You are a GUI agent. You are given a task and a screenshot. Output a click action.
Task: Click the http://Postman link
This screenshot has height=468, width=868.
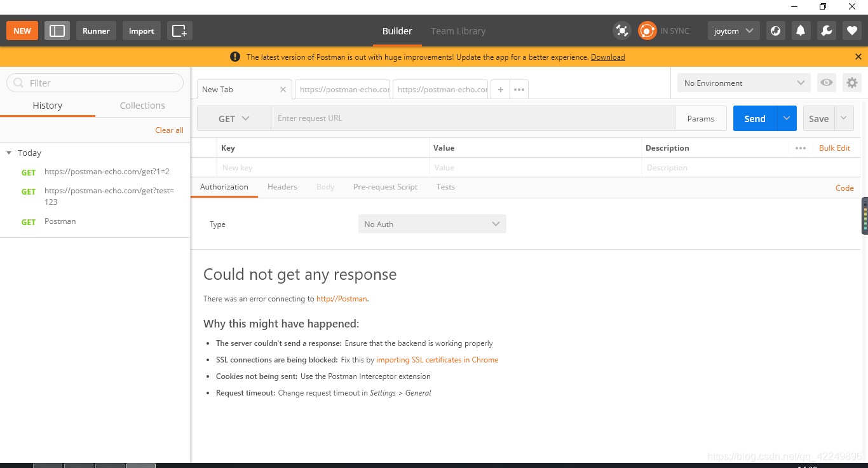(342, 299)
